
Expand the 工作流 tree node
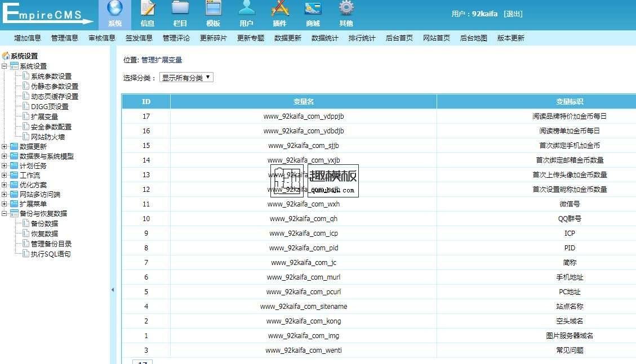4,175
